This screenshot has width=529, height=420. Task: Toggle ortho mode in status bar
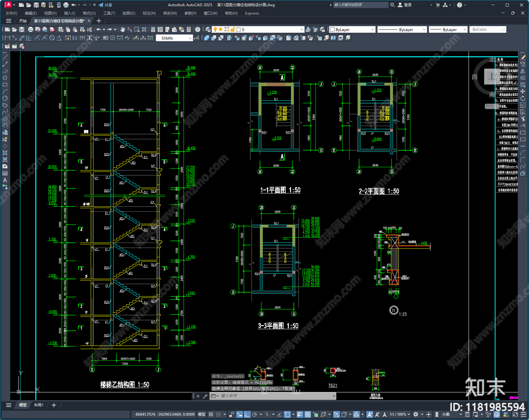[x=247, y=414]
